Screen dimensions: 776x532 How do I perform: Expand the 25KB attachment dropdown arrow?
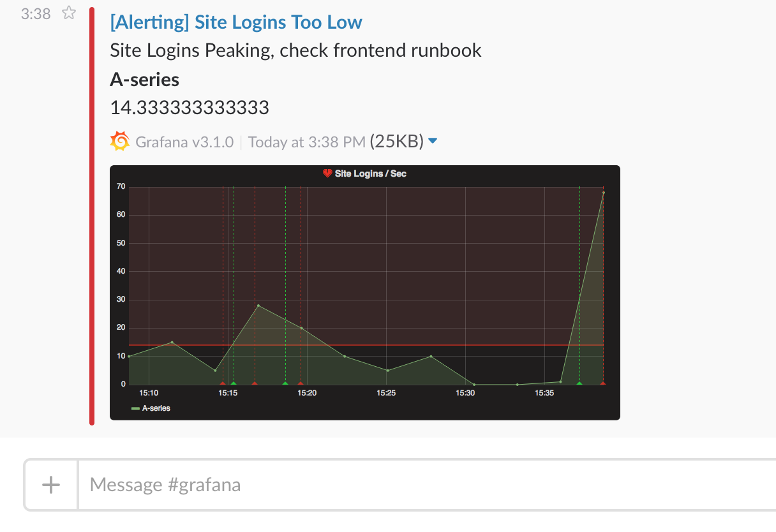pyautogui.click(x=433, y=140)
